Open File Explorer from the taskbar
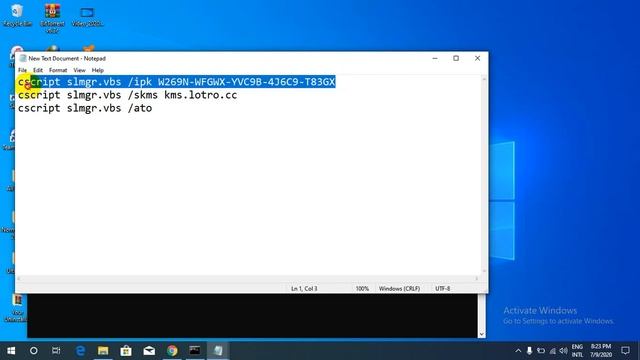This screenshot has width=640, height=360. [x=103, y=351]
